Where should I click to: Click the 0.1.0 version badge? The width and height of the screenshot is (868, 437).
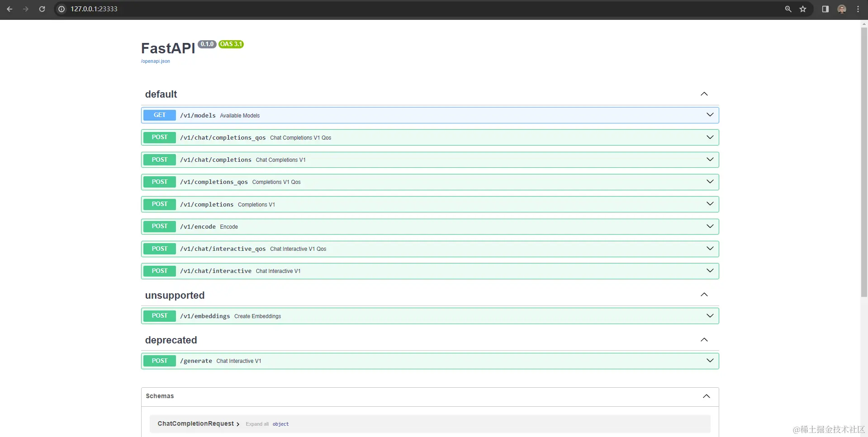pos(207,44)
